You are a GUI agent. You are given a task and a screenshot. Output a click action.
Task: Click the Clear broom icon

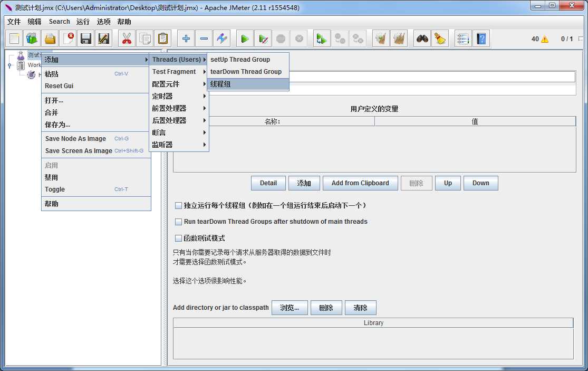(x=381, y=39)
